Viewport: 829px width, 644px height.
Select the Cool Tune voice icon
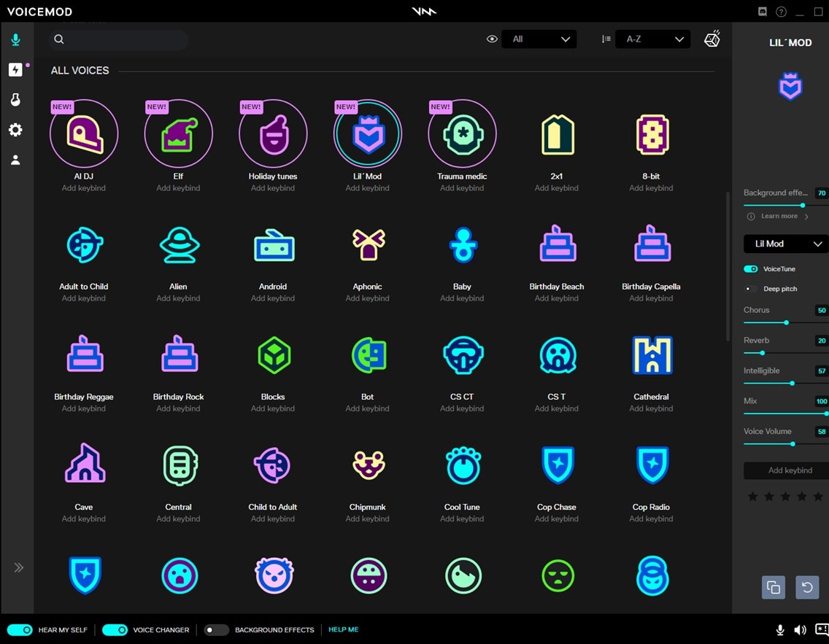[463, 465]
